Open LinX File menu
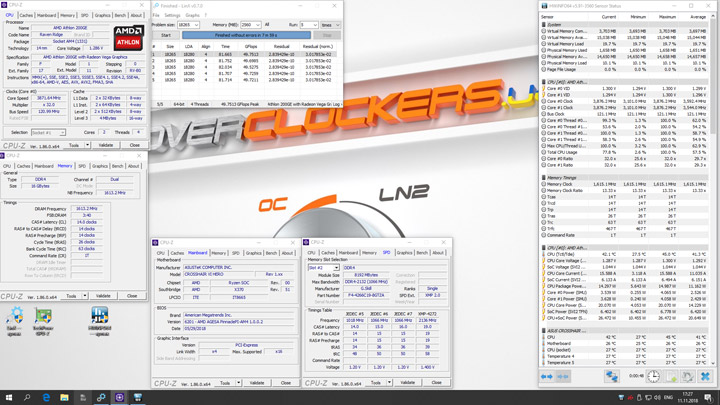The image size is (720, 405). pos(156,15)
